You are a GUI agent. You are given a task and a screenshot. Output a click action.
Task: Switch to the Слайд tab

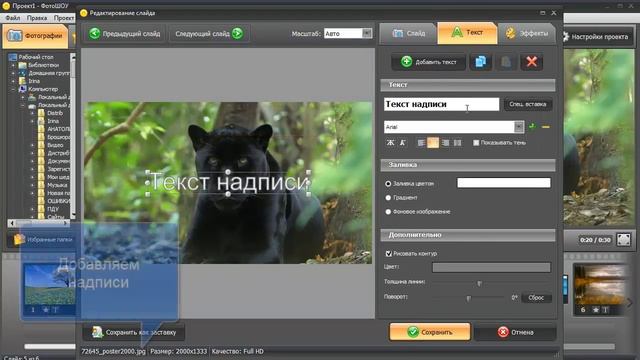409,33
